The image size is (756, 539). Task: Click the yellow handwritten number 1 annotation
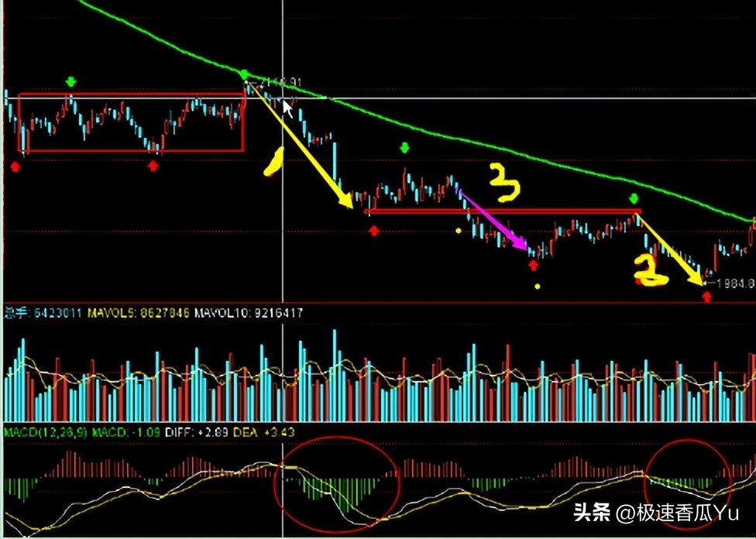click(272, 162)
